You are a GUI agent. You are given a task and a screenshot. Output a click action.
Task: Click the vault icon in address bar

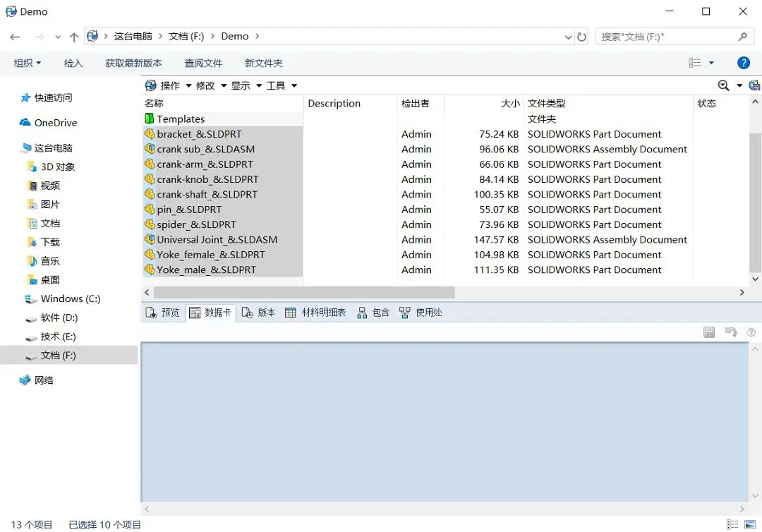92,36
